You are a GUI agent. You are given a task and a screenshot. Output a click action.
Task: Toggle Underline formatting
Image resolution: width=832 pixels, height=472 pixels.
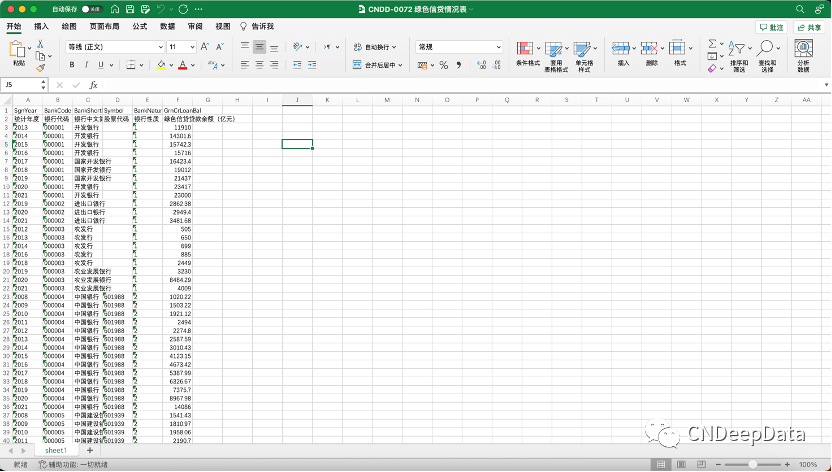click(101, 65)
